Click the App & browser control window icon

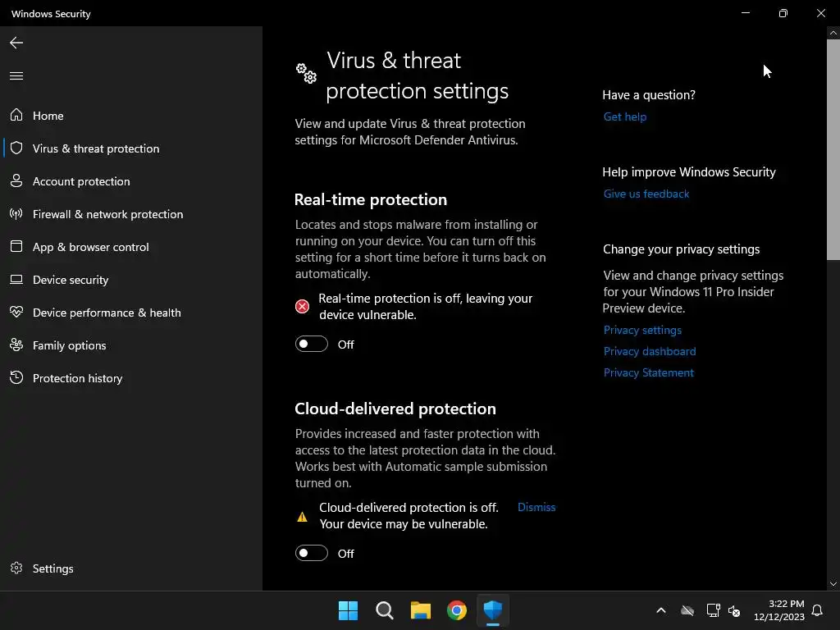pos(16,246)
